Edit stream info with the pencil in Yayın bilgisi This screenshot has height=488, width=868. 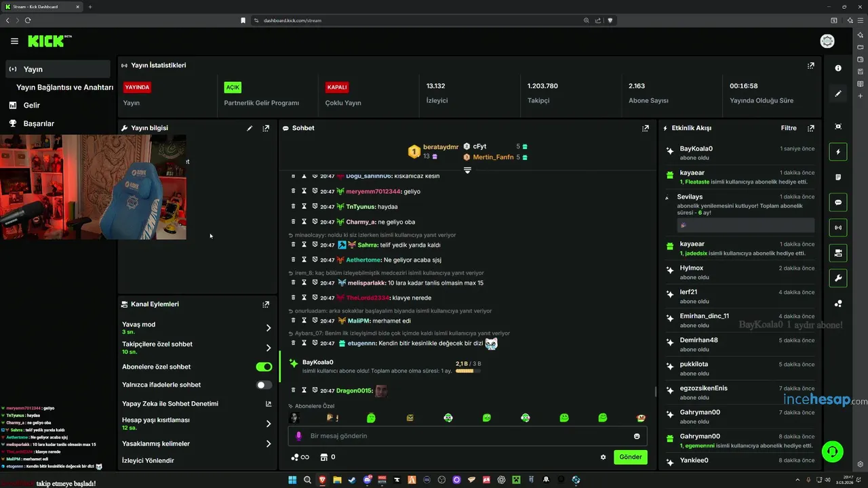tap(250, 128)
